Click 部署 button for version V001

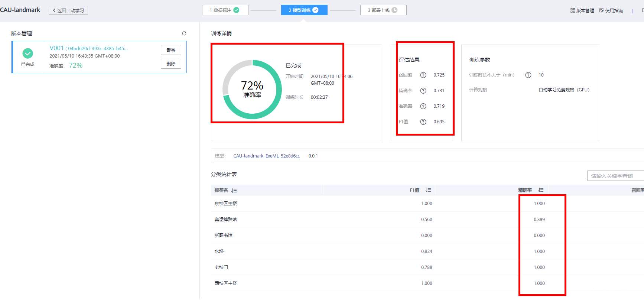coord(171,50)
